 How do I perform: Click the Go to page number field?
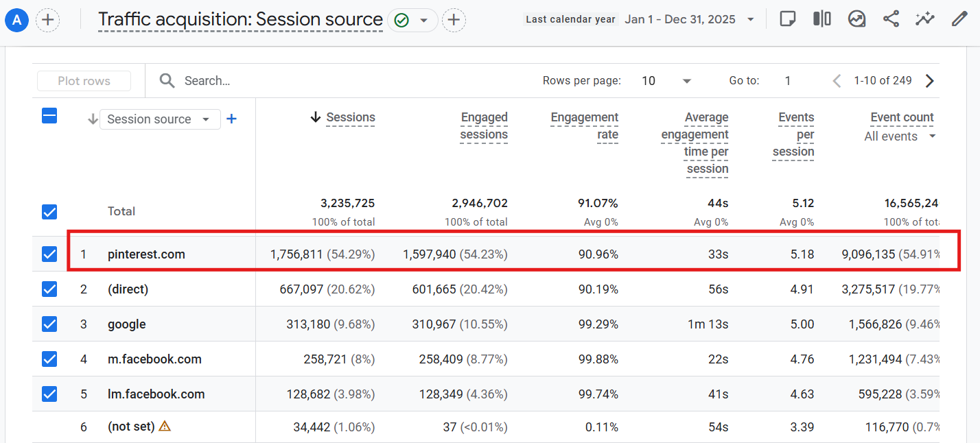pos(788,81)
